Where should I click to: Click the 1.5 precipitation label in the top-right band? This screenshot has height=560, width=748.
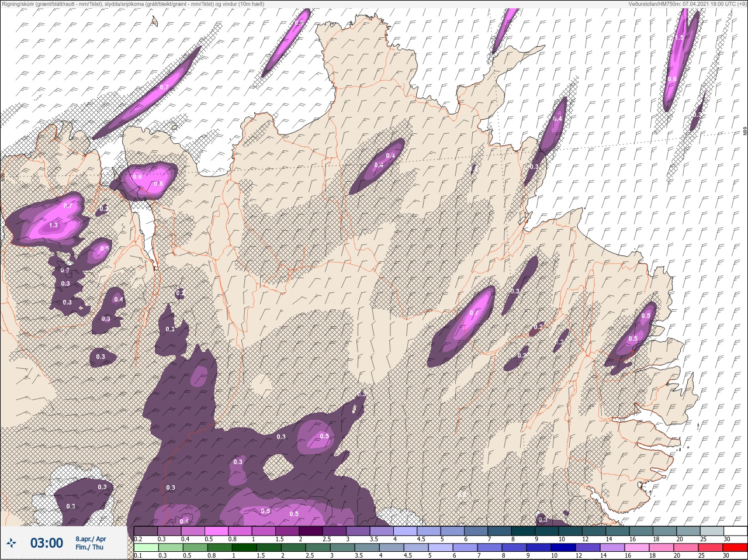tap(679, 37)
